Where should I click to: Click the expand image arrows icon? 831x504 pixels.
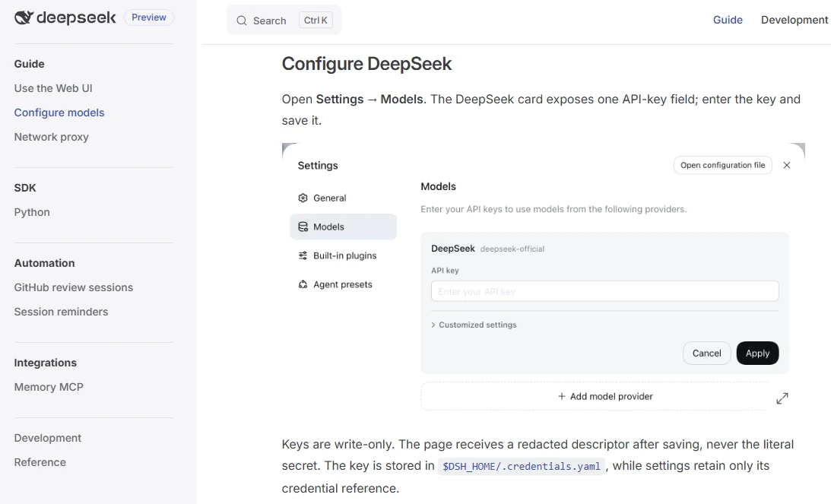[x=782, y=398]
